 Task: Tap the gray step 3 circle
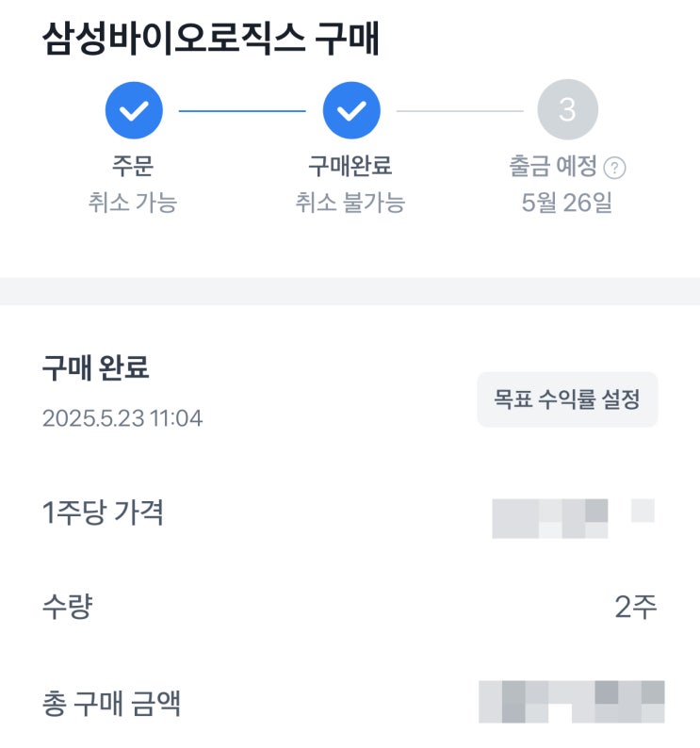coord(567,109)
